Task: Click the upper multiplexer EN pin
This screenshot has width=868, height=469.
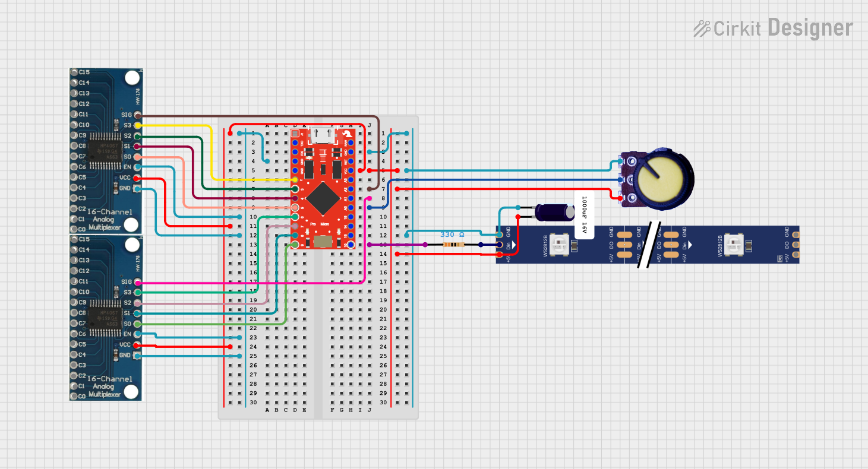Action: pos(138,167)
